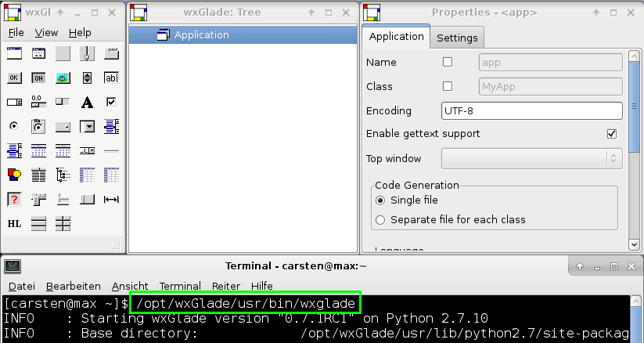Choose the SplitterWindow widget icon
644x343 pixels.
pos(87,53)
